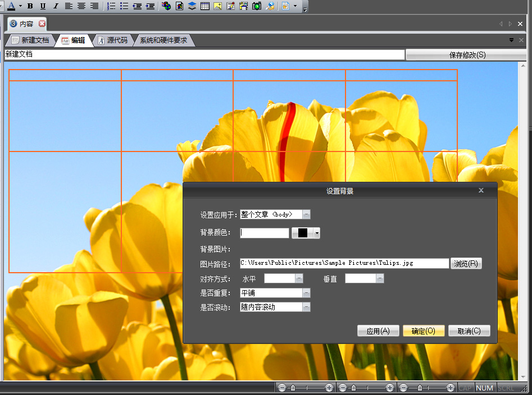
Task: Open the 水平 alignment dropdown
Action: pyautogui.click(x=299, y=278)
